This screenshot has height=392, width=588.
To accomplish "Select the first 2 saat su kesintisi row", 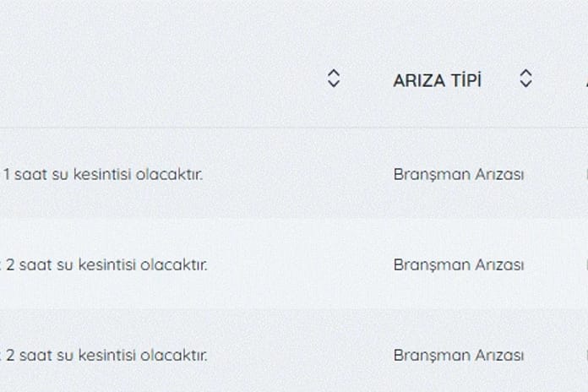I will (x=294, y=264).
